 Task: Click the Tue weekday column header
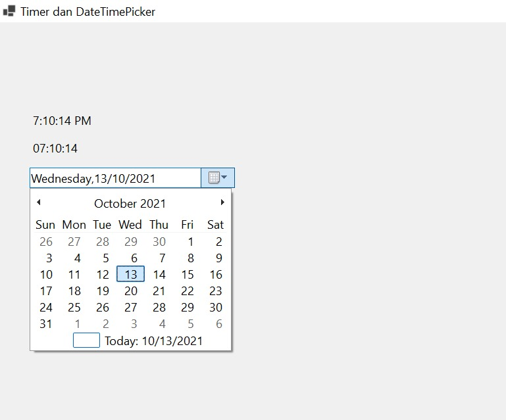point(102,224)
